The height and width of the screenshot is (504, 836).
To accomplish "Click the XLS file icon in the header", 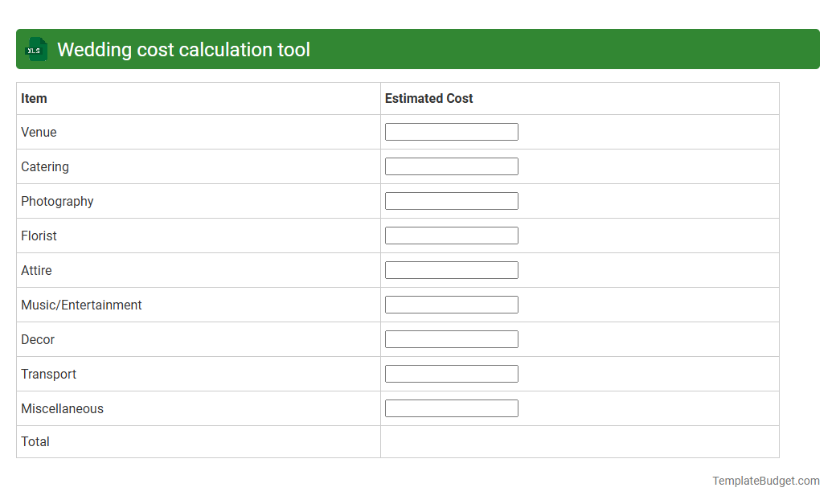I will coord(35,49).
